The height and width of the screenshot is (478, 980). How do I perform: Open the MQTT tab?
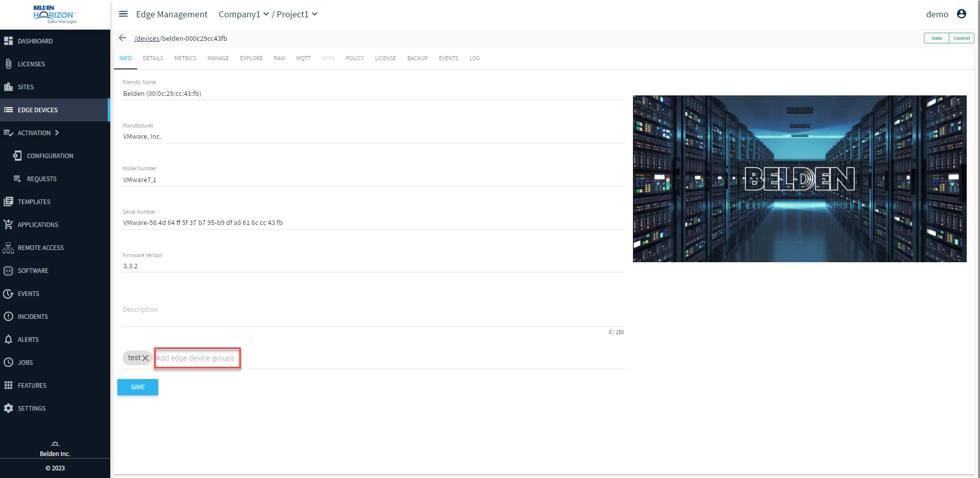coord(303,58)
